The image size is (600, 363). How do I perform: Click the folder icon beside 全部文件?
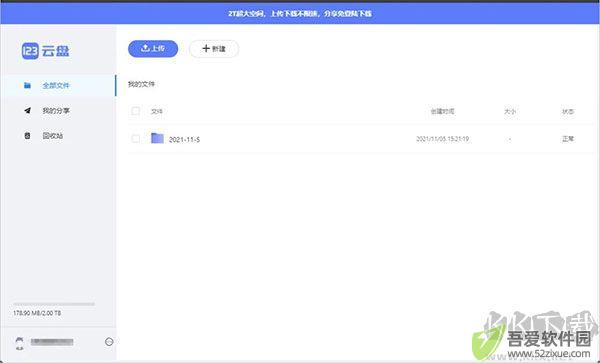click(27, 85)
